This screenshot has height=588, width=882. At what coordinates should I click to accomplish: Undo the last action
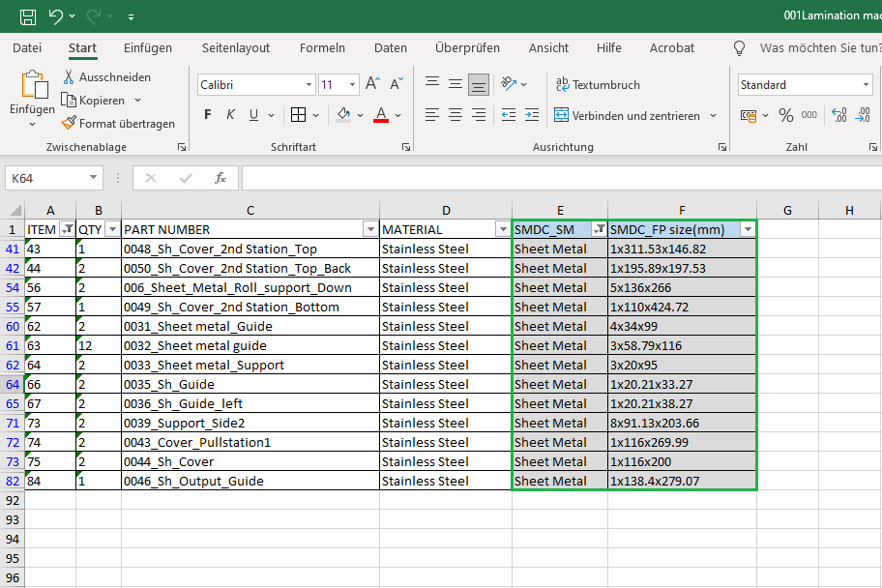point(56,16)
